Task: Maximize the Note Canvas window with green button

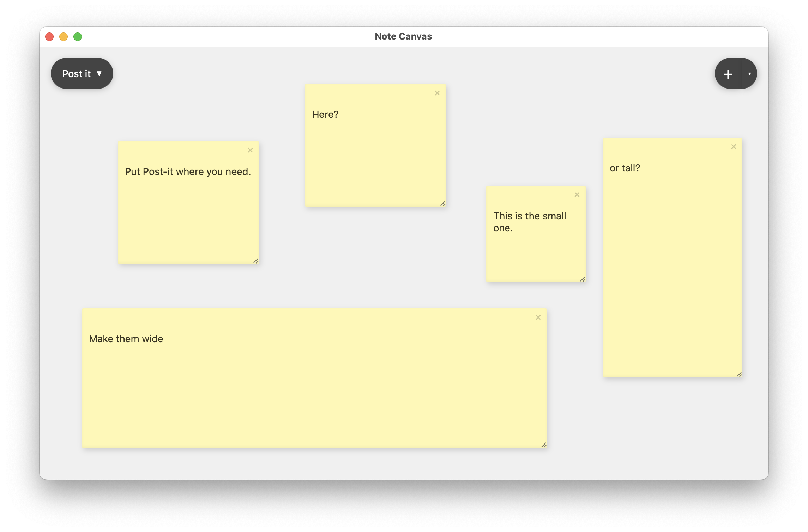Action: coord(78,37)
